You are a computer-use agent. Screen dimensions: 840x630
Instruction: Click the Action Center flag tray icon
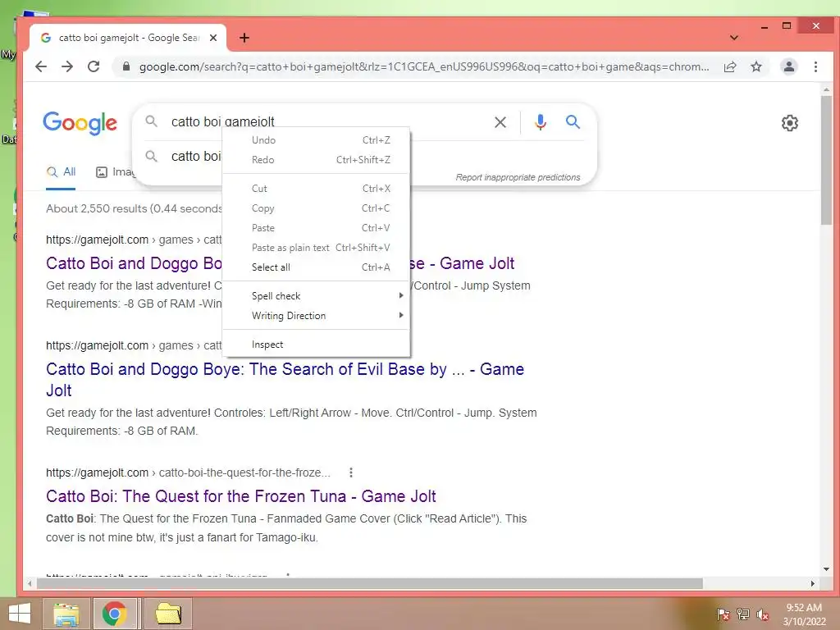point(724,614)
